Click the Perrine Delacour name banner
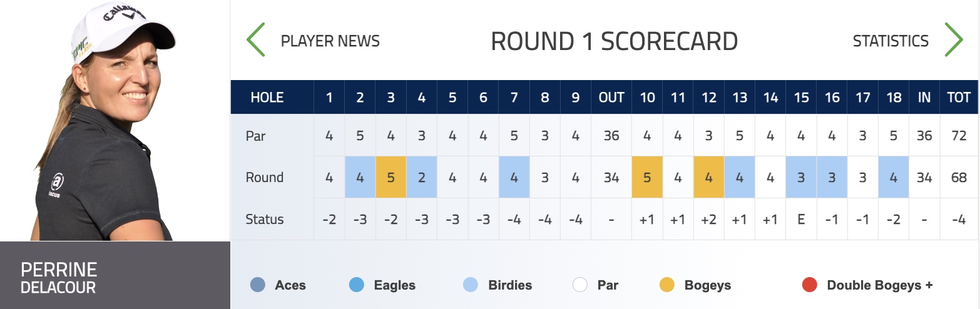This screenshot has width=980, height=309. pos(115,275)
